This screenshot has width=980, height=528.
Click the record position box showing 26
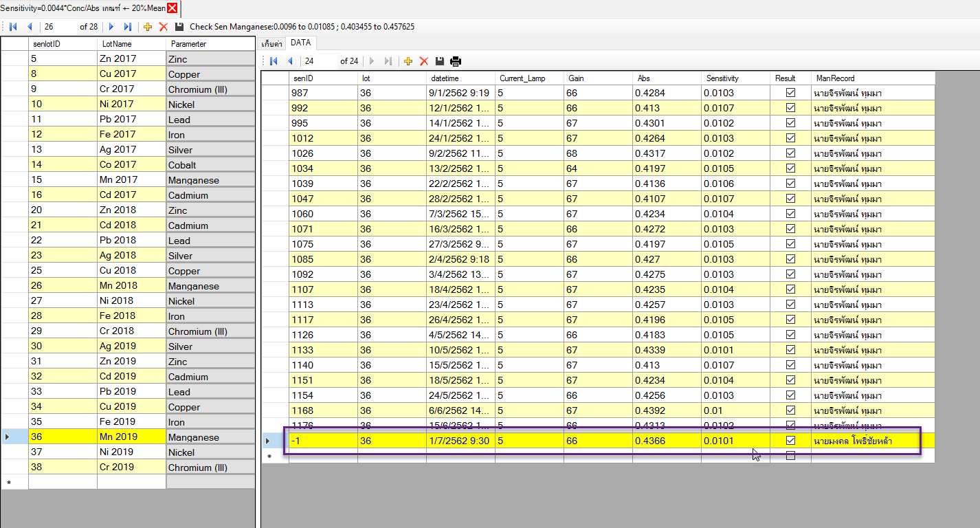(58, 27)
